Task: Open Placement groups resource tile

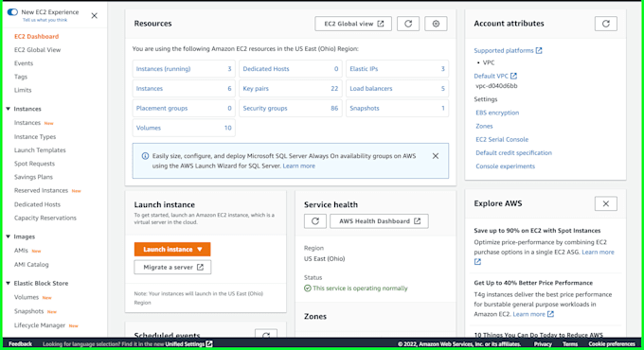Action: click(184, 109)
